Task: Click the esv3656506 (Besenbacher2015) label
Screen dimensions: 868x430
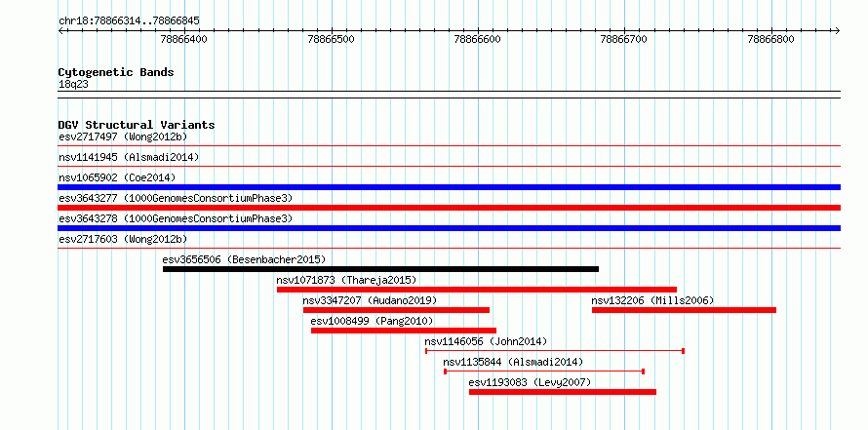Action: pos(244,259)
